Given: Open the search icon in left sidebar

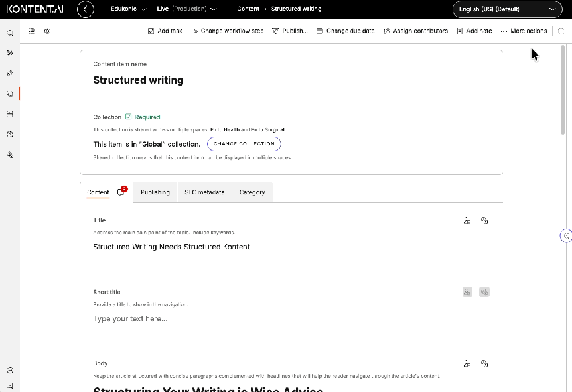Looking at the screenshot, I should pyautogui.click(x=10, y=33).
